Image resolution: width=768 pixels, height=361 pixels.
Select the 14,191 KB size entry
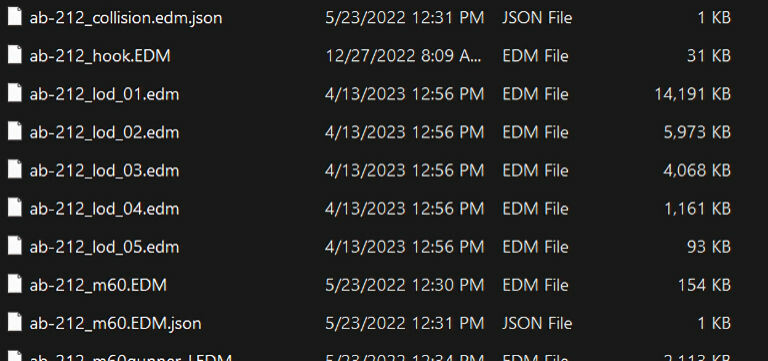pyautogui.click(x=693, y=94)
